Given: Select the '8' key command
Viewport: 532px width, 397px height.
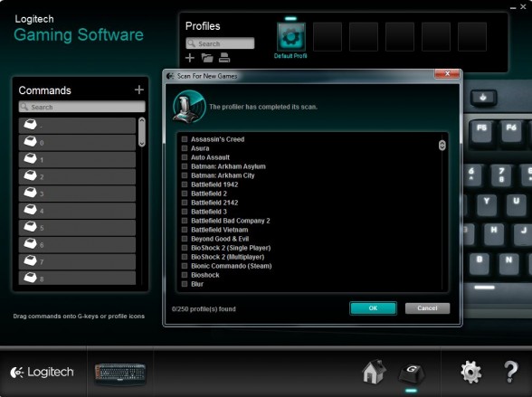Looking at the screenshot, I should [x=77, y=278].
